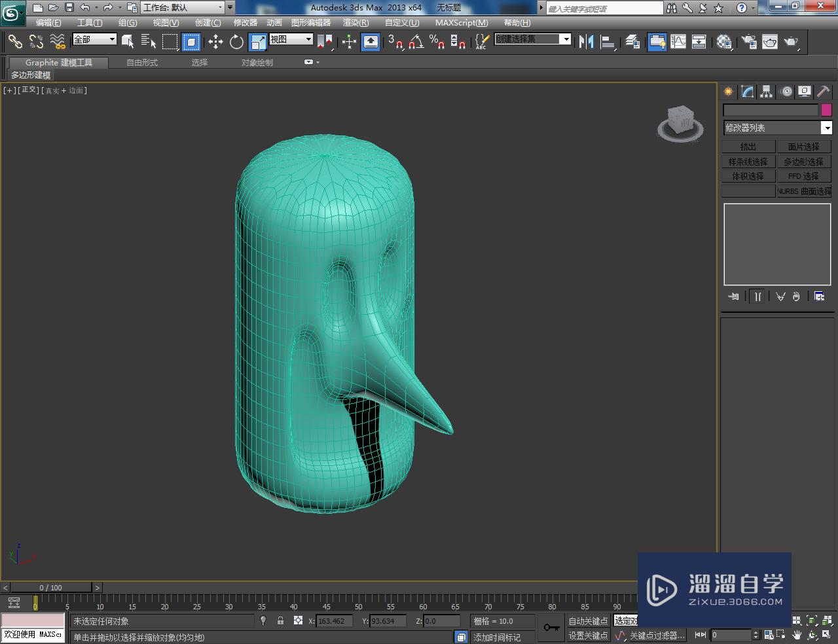Click the 体积选择 button

coord(748,176)
